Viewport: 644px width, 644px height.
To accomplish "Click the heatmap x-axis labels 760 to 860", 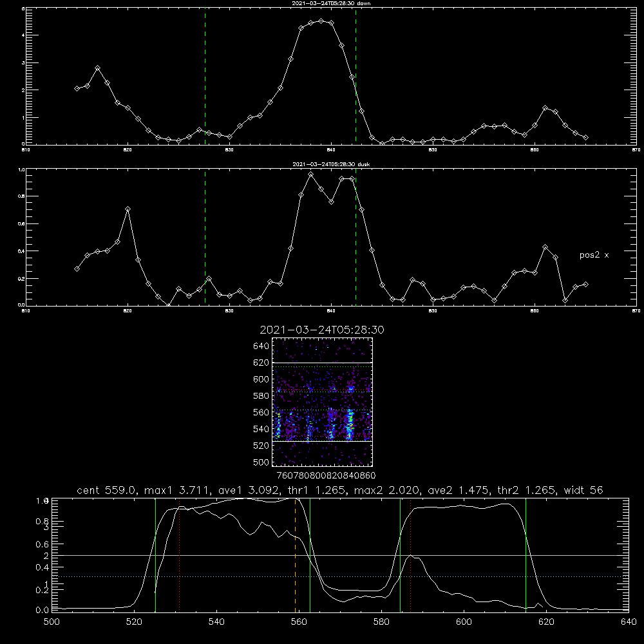I will pos(327,476).
